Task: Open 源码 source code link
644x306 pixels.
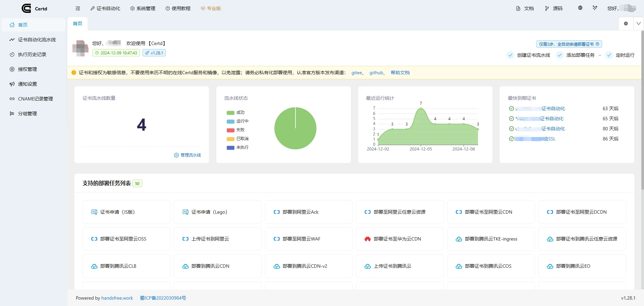Action: click(x=554, y=8)
